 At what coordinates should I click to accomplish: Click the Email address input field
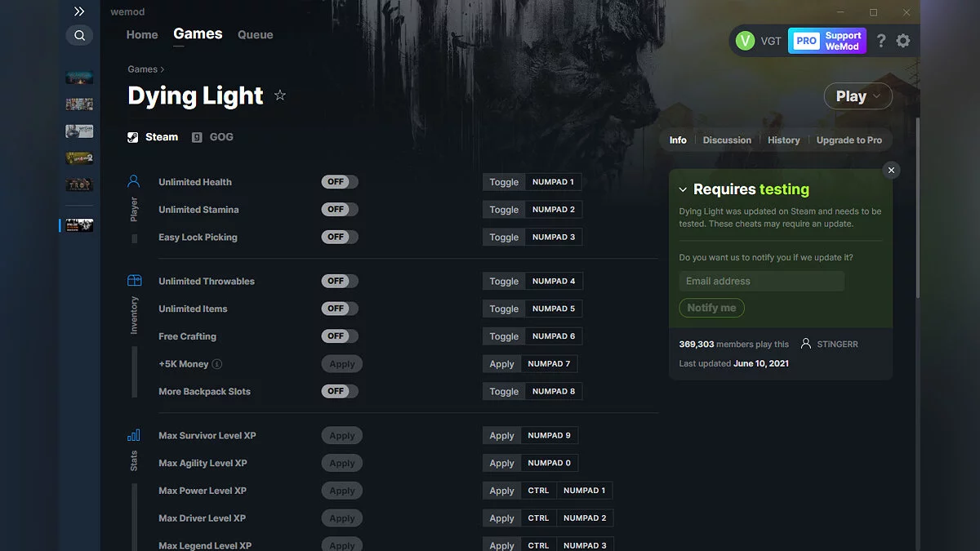[761, 281]
